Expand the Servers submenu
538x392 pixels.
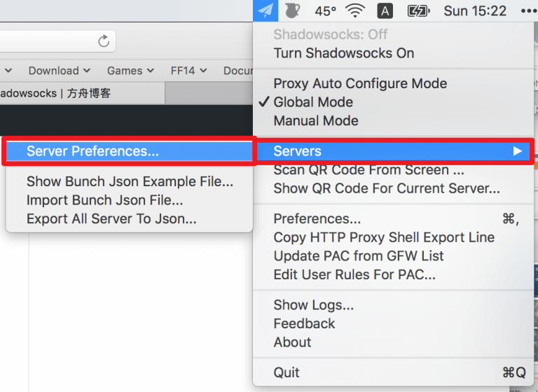coord(393,151)
